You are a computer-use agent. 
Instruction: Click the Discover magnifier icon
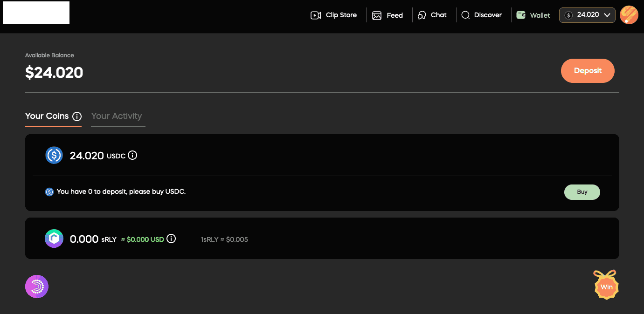[465, 15]
